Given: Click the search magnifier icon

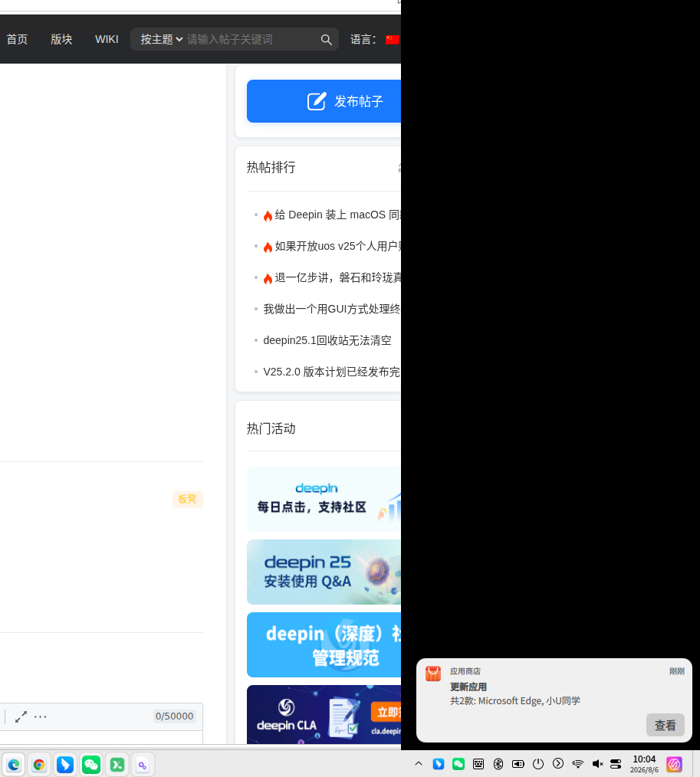Looking at the screenshot, I should pos(326,40).
